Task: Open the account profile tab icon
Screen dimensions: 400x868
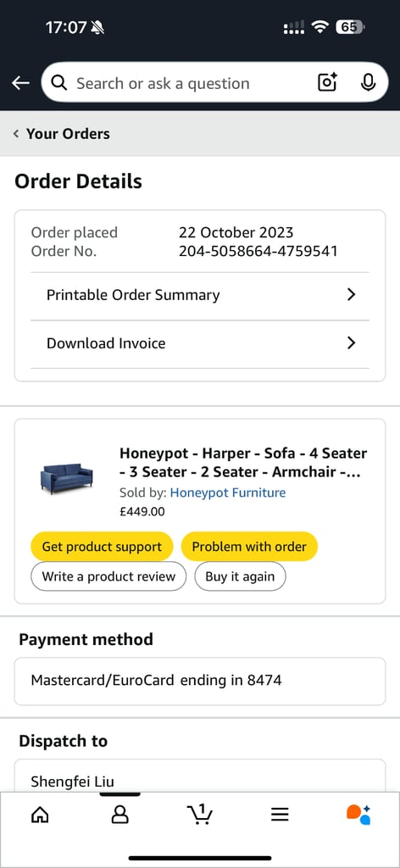Action: 120,814
